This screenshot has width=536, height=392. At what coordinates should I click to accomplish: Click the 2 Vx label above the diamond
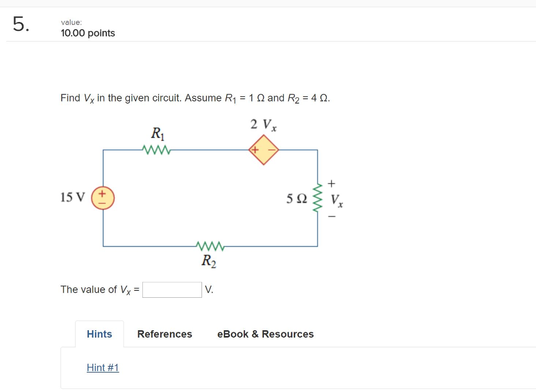coord(262,124)
